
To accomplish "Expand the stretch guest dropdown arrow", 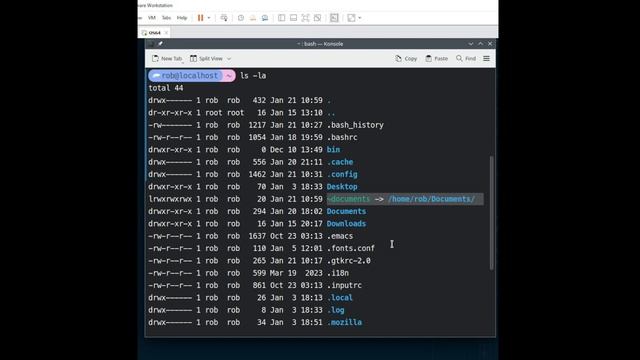I will tap(360, 18).
